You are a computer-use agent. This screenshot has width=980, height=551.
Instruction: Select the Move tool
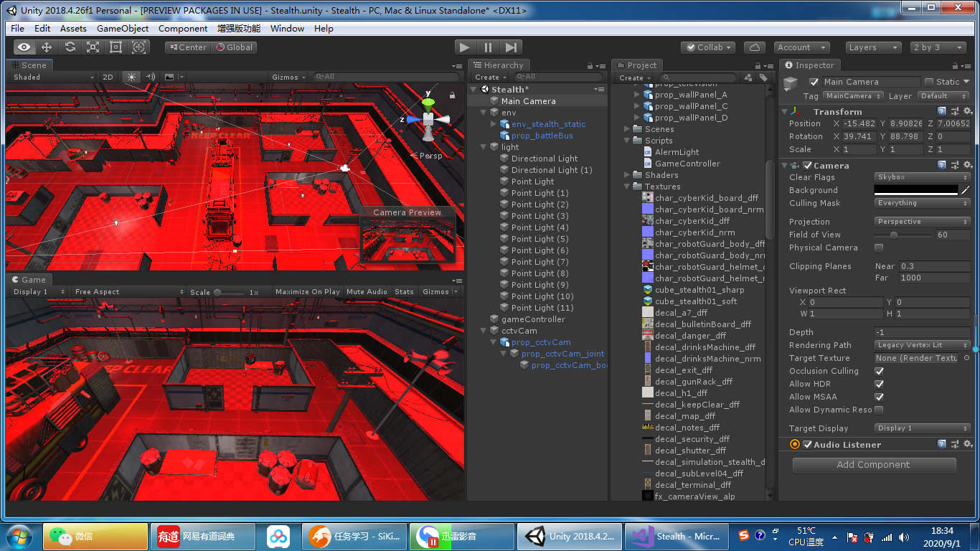[x=47, y=47]
